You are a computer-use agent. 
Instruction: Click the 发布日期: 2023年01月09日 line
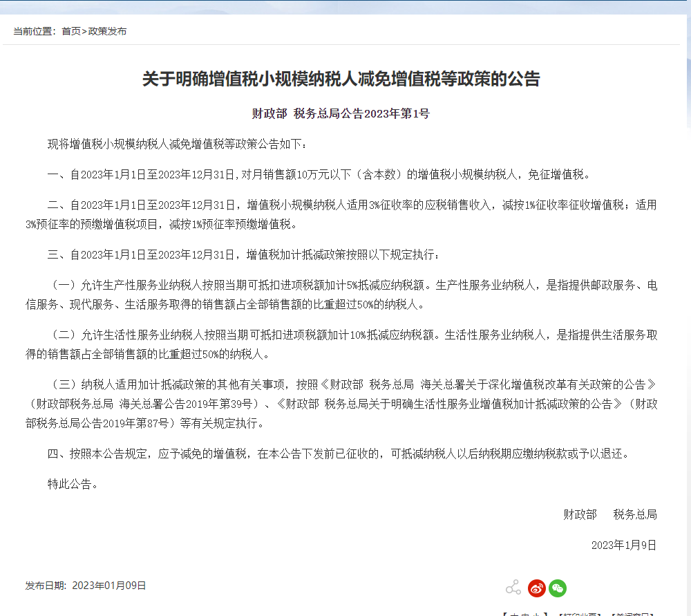[86, 586]
